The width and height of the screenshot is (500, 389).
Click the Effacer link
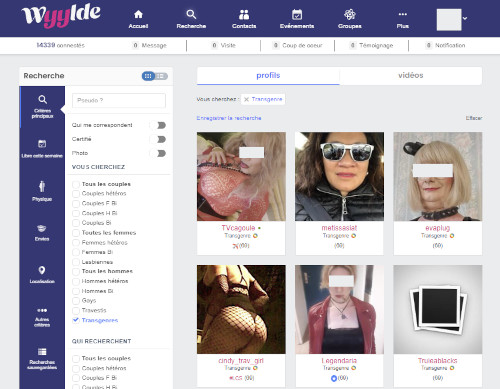coord(474,118)
